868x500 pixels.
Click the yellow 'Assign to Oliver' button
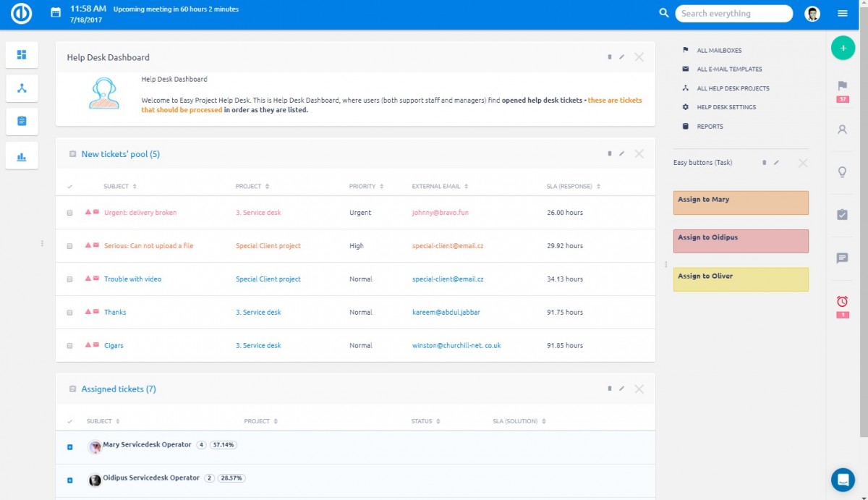tap(741, 279)
